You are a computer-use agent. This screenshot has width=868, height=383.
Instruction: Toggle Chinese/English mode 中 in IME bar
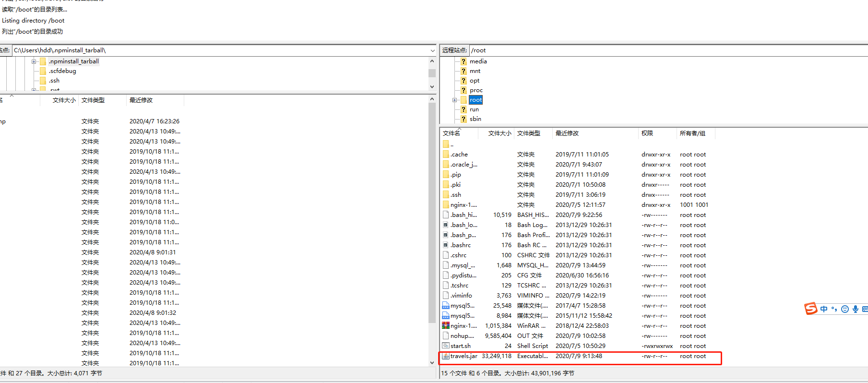(824, 309)
